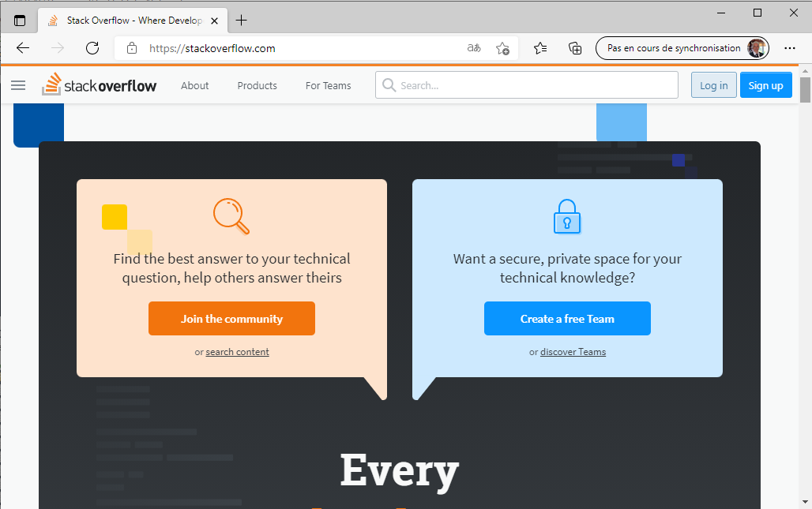The image size is (812, 509).
Task: Open the tab actions menu icon
Action: (20, 21)
